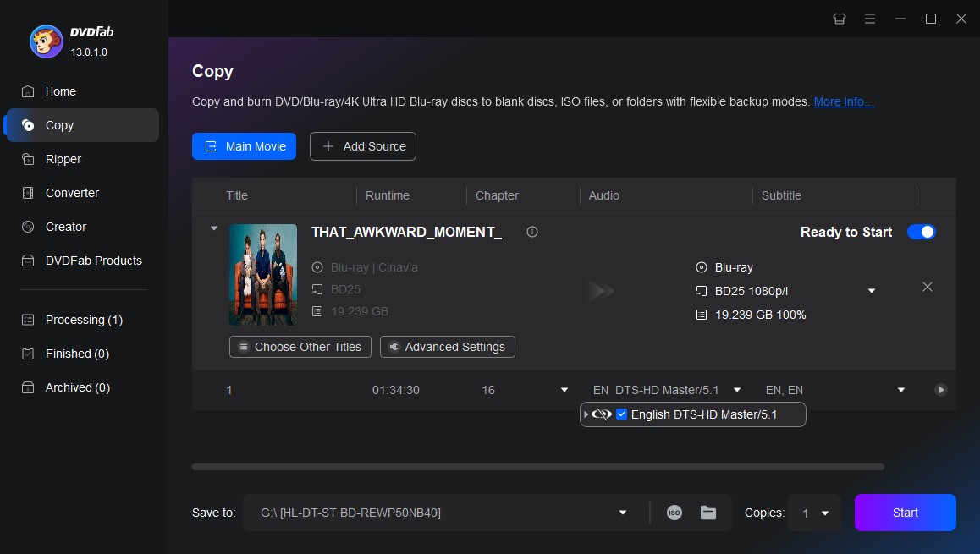Uncheck English DTS-HD Master/5.1 subtitle
This screenshot has width=980, height=554.
[622, 414]
